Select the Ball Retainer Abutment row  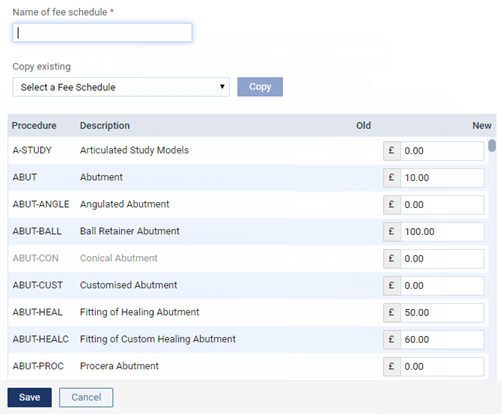pyautogui.click(x=248, y=232)
